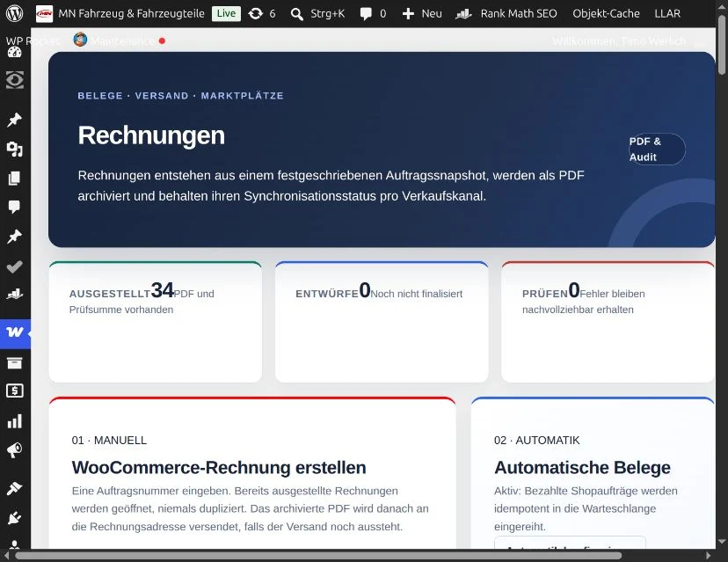Click the pin icon below sidebar comments icon
Image resolution: width=728 pixels, height=562 pixels.
(x=14, y=237)
